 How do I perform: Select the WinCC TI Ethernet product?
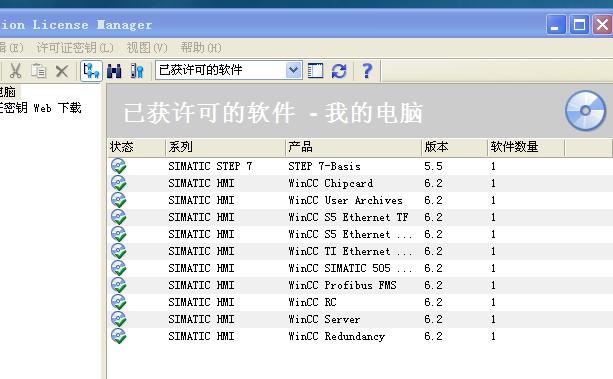pyautogui.click(x=350, y=251)
